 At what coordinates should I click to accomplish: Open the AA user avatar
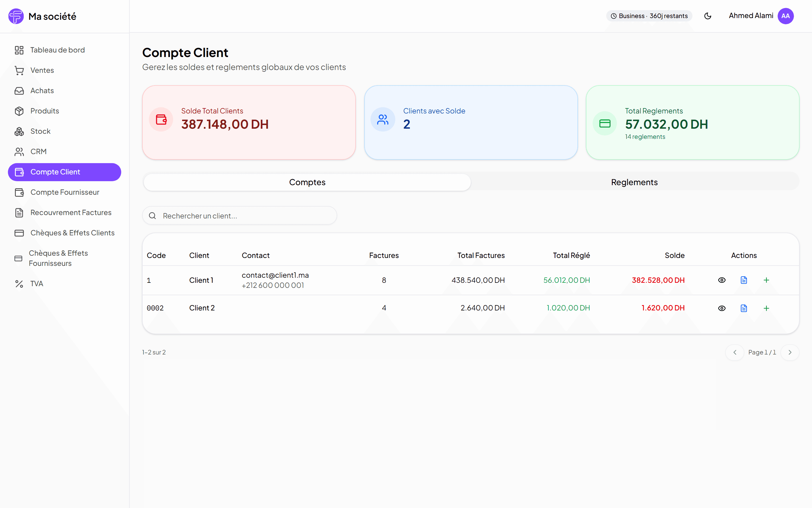click(x=785, y=16)
